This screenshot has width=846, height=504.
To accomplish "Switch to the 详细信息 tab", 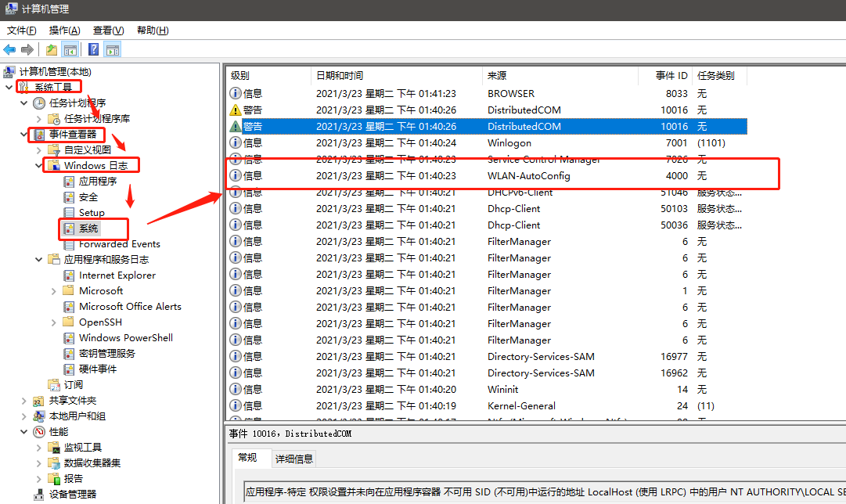I will 293,459.
